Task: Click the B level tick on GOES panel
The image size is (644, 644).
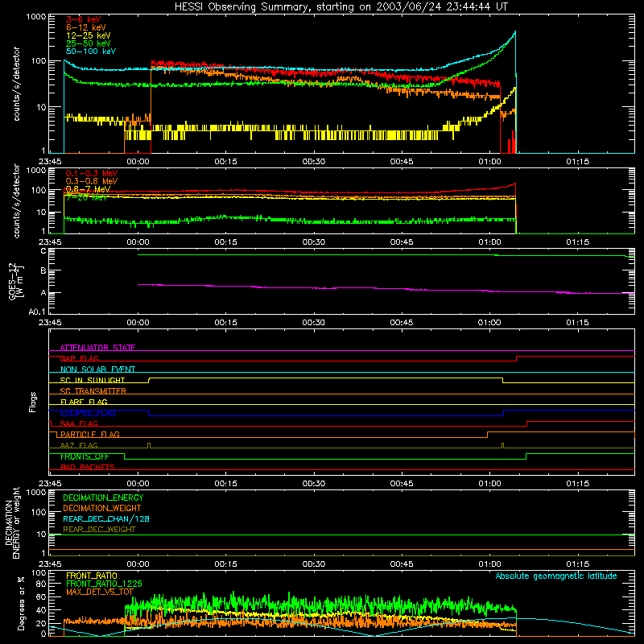Action: click(x=43, y=270)
